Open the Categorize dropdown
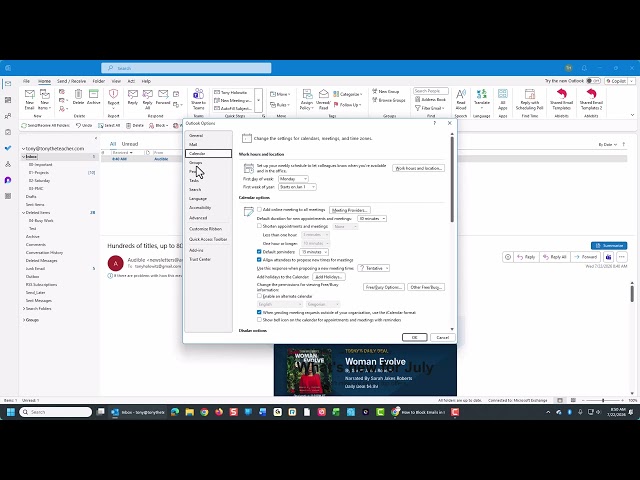640x480 pixels. click(348, 94)
